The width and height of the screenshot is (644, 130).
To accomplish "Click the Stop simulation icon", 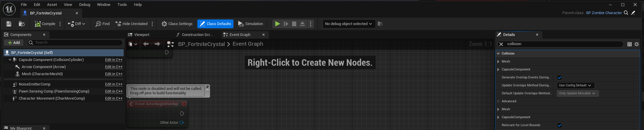I will (x=294, y=24).
